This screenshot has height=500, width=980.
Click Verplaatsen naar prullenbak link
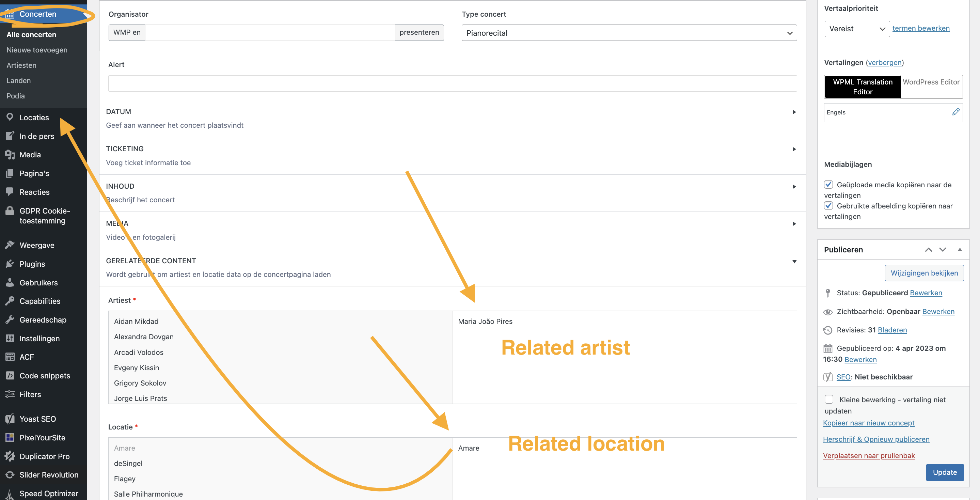(x=869, y=455)
